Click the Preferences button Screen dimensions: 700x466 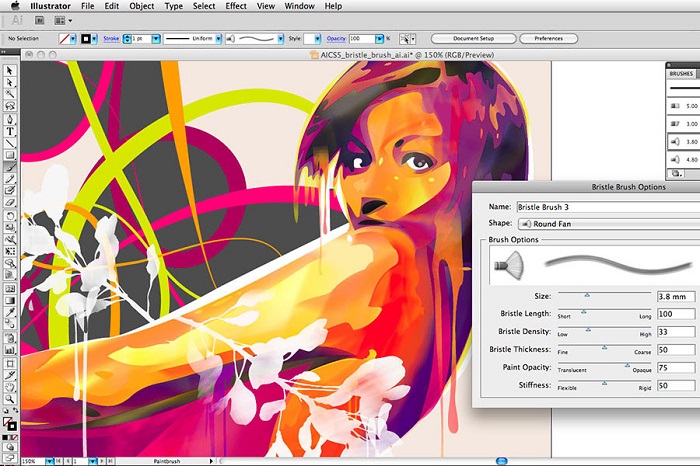point(548,39)
